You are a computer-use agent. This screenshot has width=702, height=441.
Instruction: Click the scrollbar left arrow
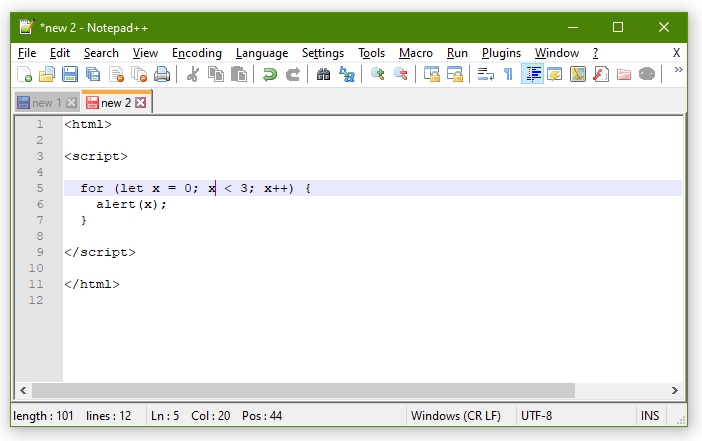coord(23,390)
